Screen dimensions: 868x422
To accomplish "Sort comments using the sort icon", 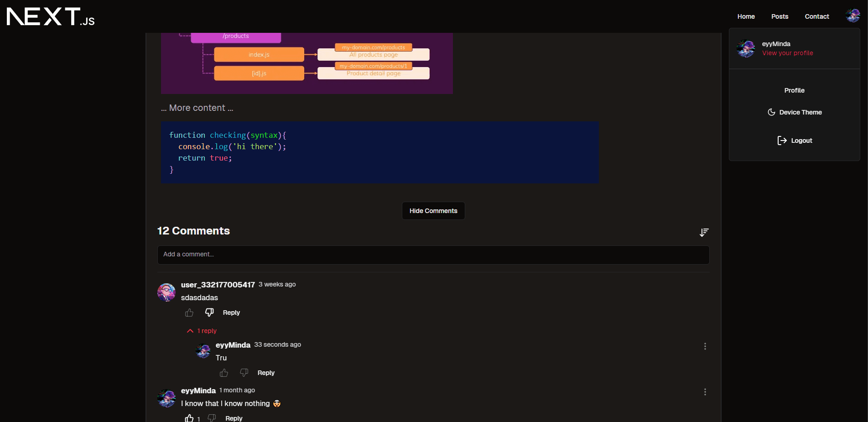I will [704, 232].
